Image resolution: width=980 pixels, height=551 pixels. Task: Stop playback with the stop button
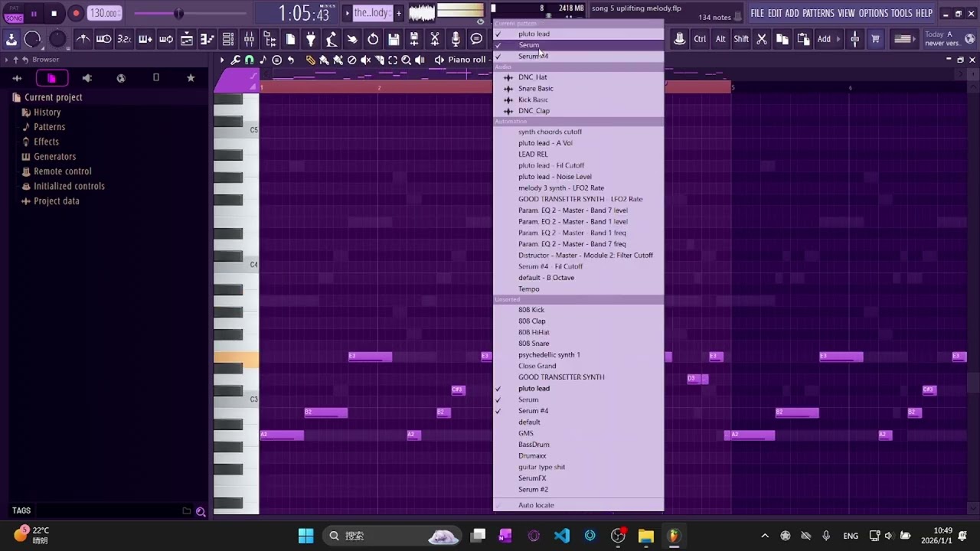(54, 14)
